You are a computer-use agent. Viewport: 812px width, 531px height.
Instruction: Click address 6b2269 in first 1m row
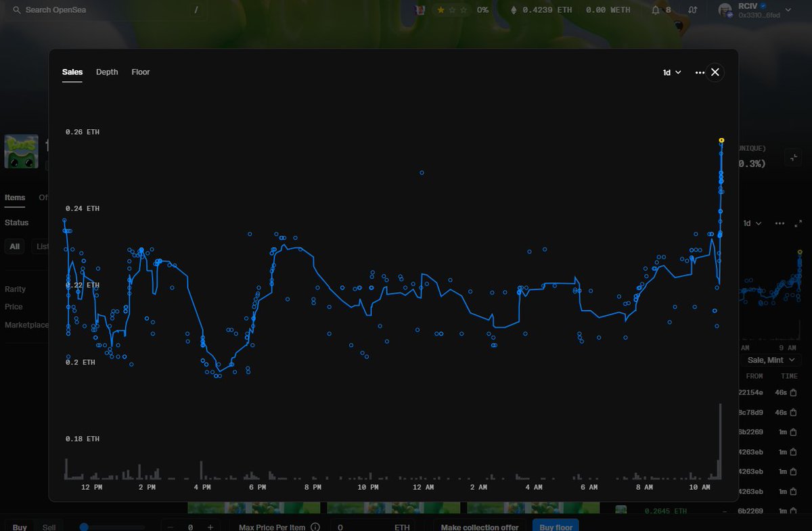click(x=750, y=432)
